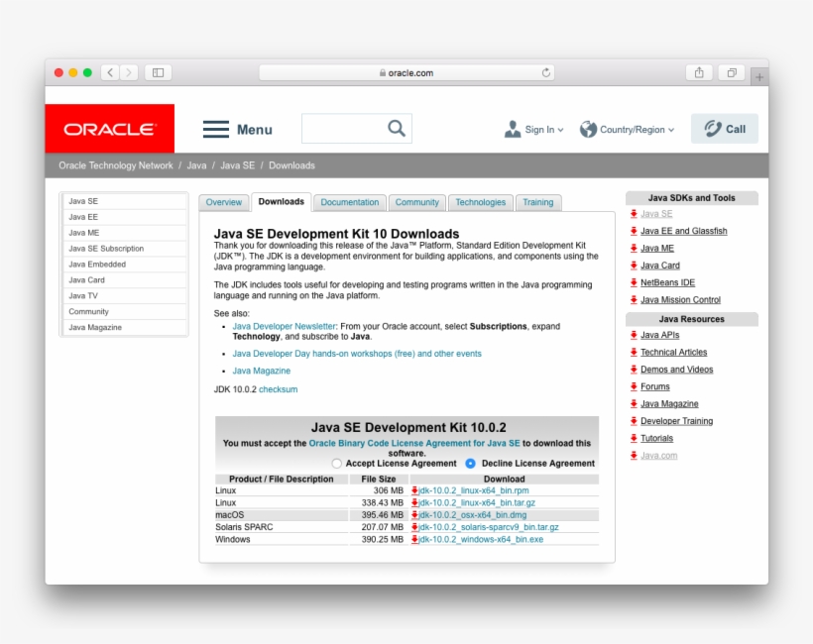Open Demos and Videos link
813x644 pixels.
click(x=676, y=370)
